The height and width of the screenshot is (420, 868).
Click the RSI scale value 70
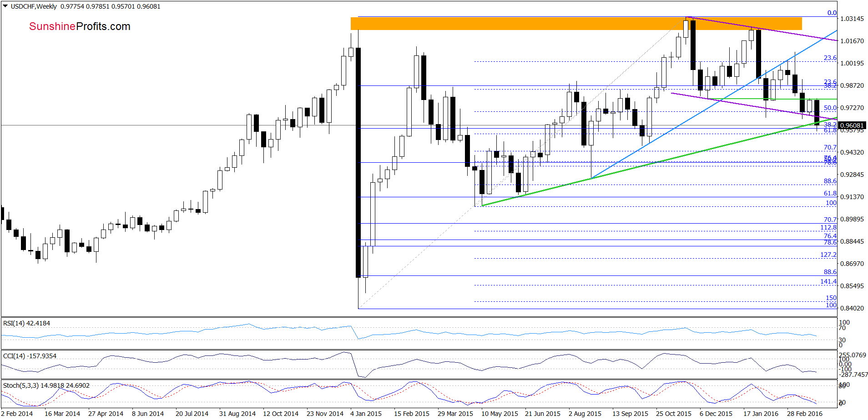coord(843,328)
